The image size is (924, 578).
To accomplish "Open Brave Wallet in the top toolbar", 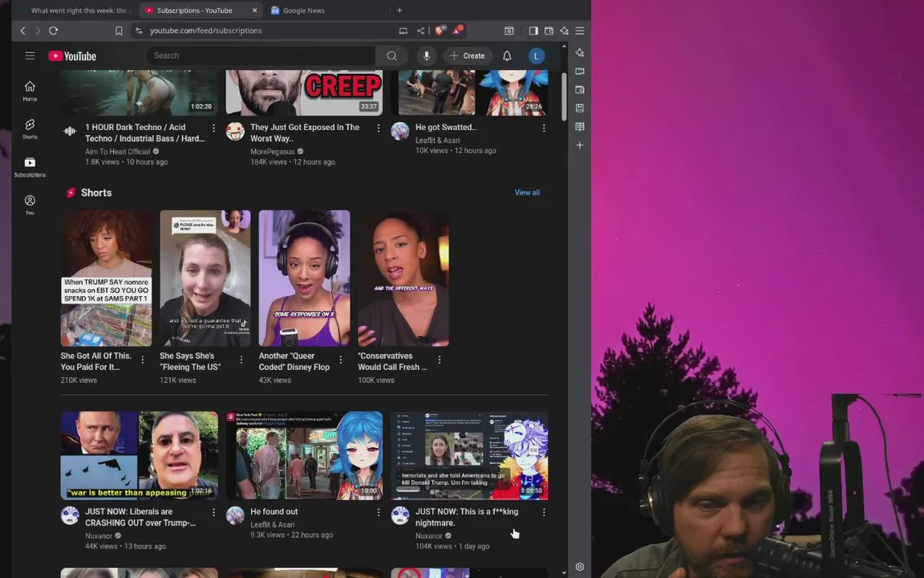I will click(x=549, y=31).
